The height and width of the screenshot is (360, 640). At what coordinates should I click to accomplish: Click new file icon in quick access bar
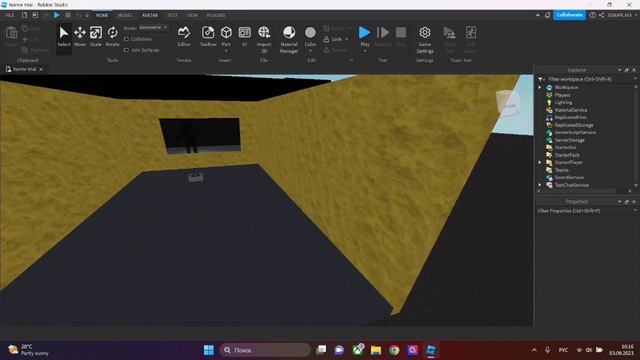[x=24, y=15]
